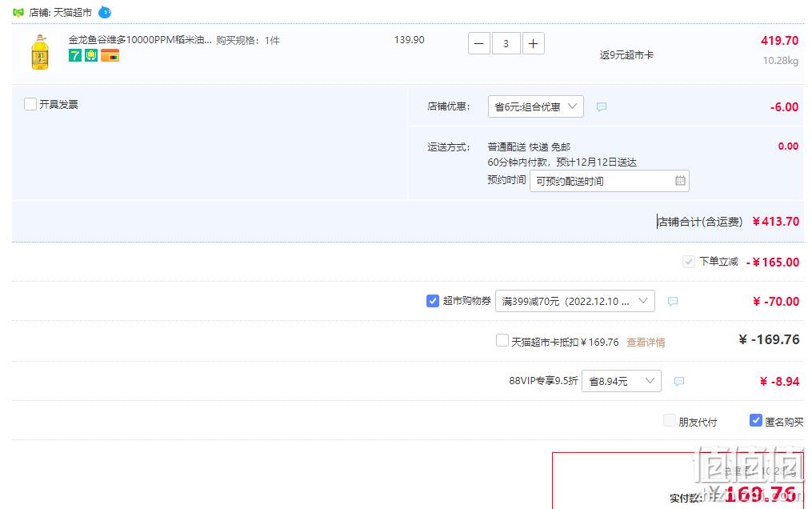Tick the 朋友代付 checkbox
Viewport: 812px width, 509px height.
[x=669, y=420]
